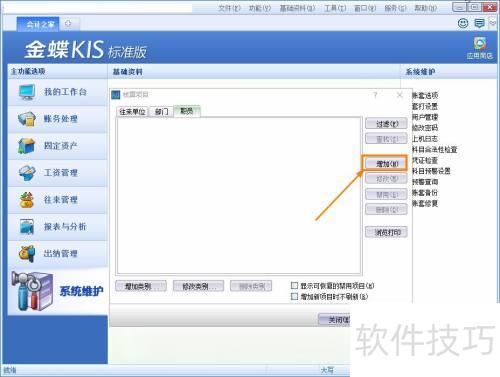This screenshot has width=500, height=377.
Task: Open 修改密码 link
Action: coord(425,128)
